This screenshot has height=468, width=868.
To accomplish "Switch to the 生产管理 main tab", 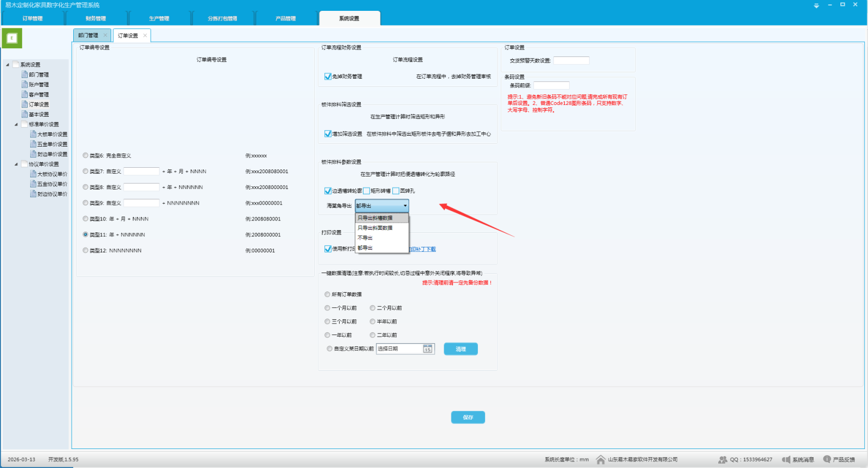I will 159,18.
